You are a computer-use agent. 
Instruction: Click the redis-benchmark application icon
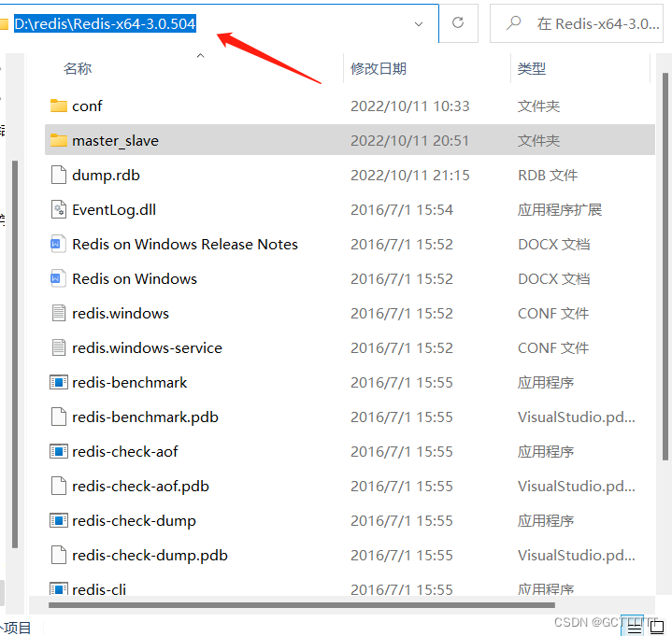(58, 383)
